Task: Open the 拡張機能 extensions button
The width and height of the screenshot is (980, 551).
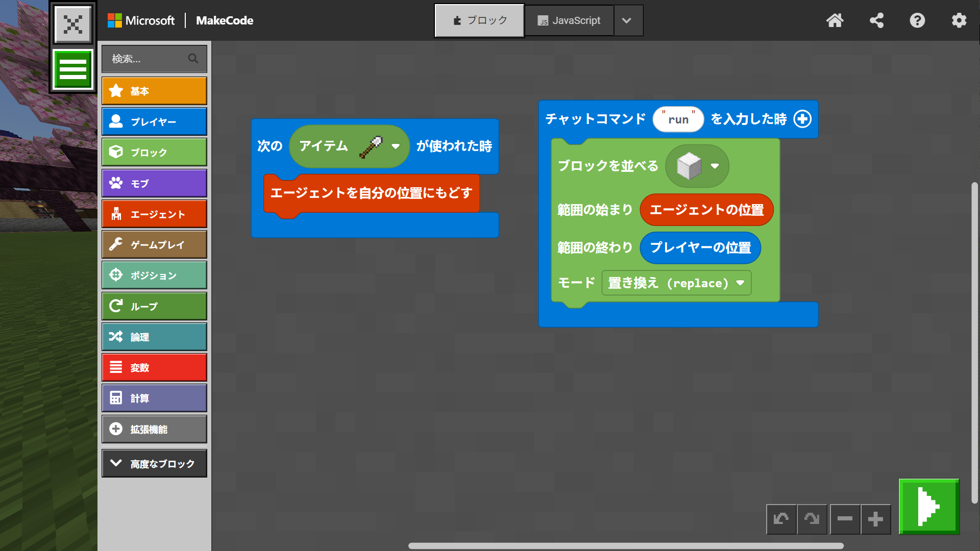Action: tap(154, 429)
